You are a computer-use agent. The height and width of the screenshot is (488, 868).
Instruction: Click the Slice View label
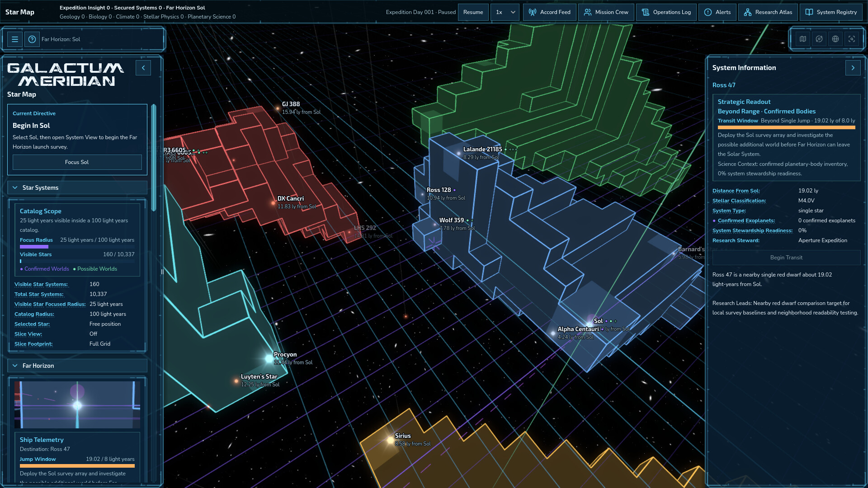point(28,334)
